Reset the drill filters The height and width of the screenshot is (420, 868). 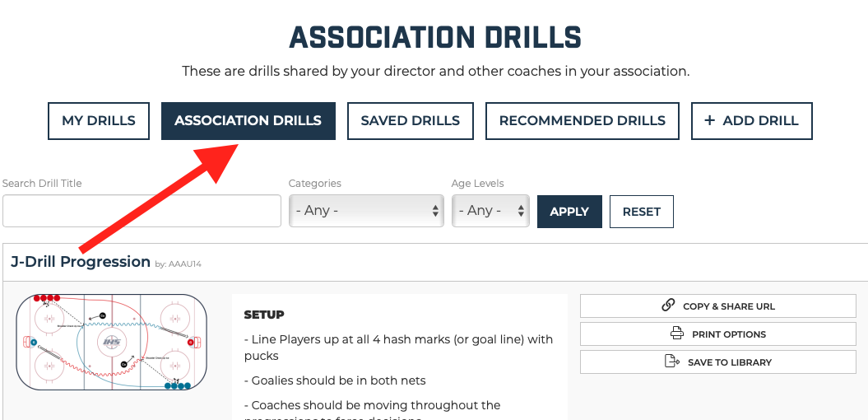point(642,211)
